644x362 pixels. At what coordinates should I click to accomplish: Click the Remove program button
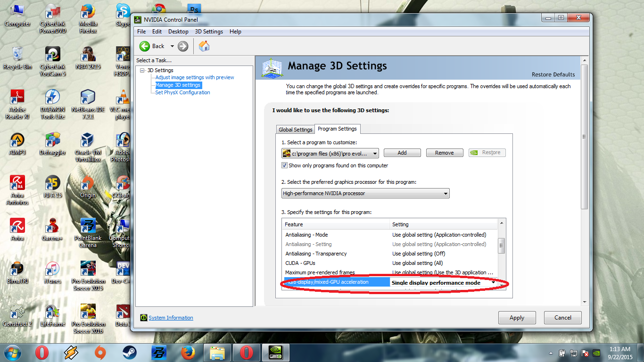[445, 153]
